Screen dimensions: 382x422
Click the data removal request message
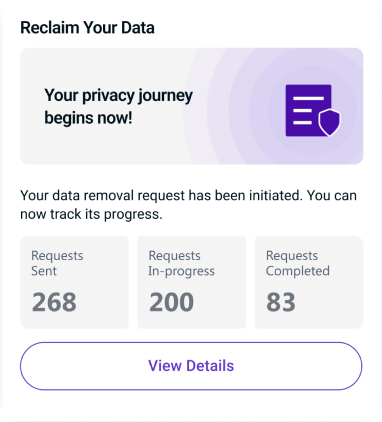coord(188,204)
